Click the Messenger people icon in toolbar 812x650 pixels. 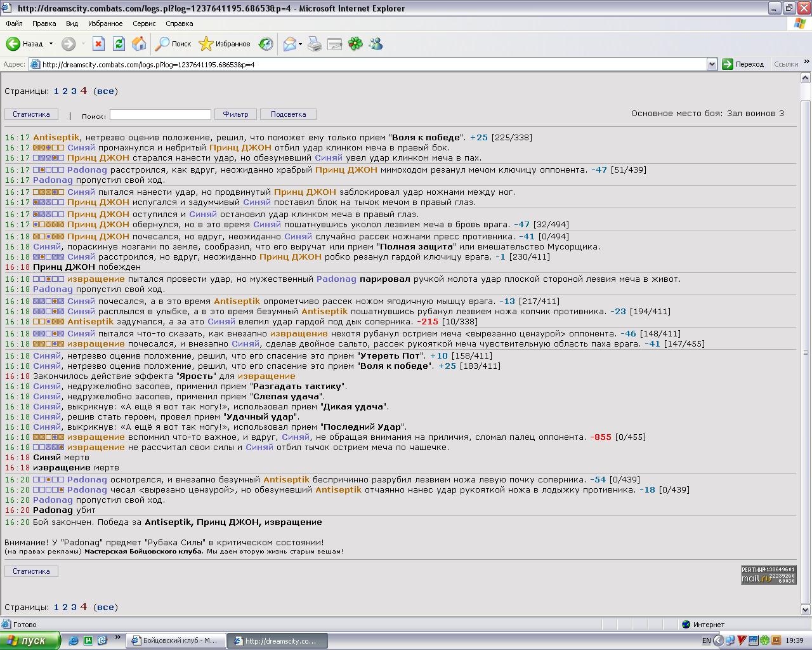tap(376, 44)
